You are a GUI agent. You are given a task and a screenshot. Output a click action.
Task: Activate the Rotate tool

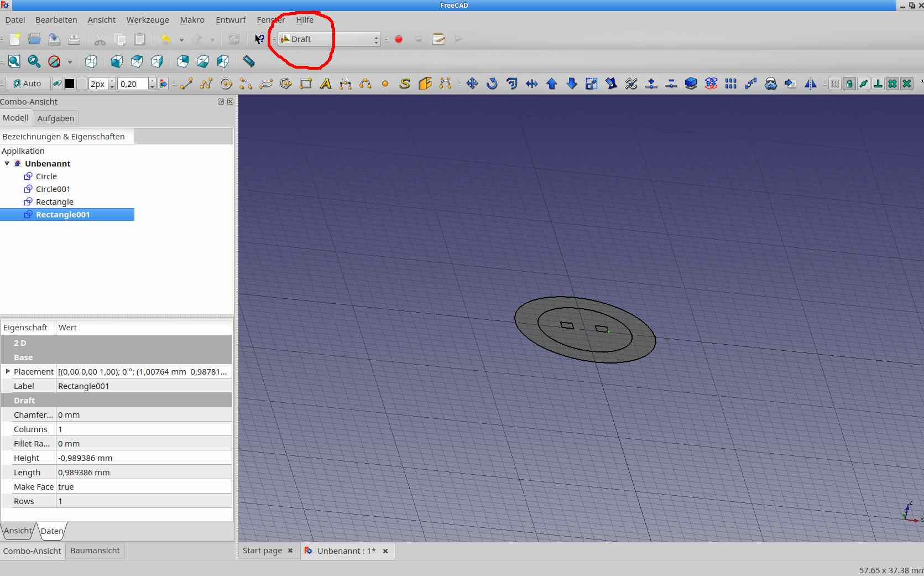pos(492,84)
